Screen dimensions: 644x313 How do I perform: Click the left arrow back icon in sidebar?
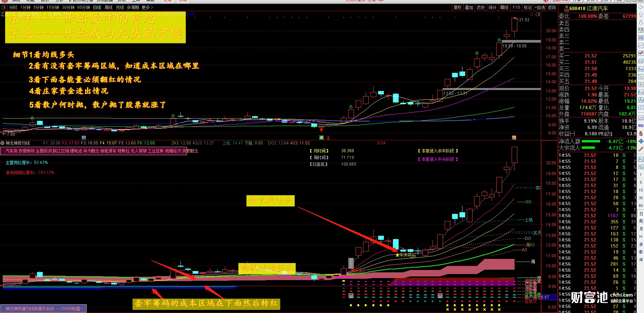[641, 7]
